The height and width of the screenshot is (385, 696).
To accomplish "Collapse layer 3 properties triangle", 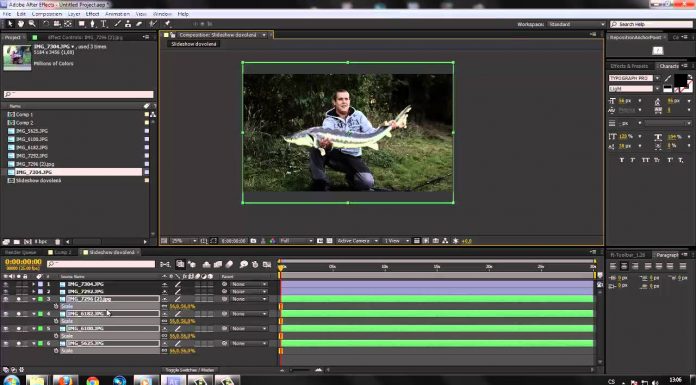I will pos(34,299).
